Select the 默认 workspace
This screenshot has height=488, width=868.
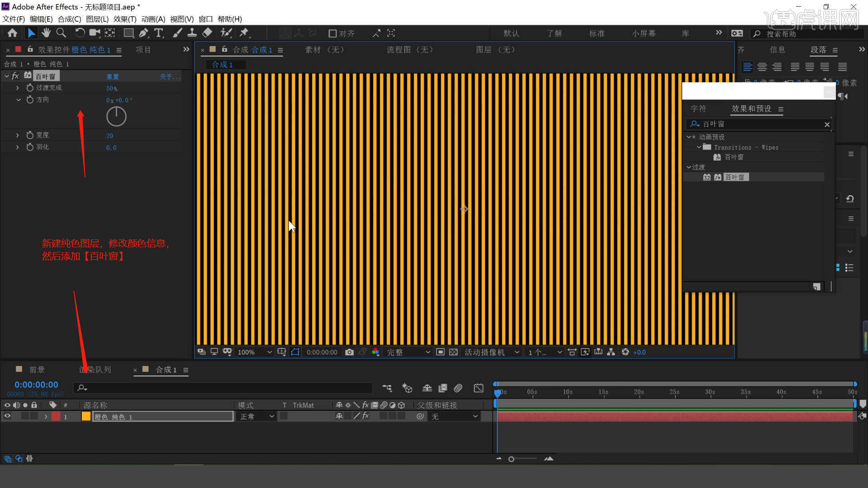tap(511, 33)
